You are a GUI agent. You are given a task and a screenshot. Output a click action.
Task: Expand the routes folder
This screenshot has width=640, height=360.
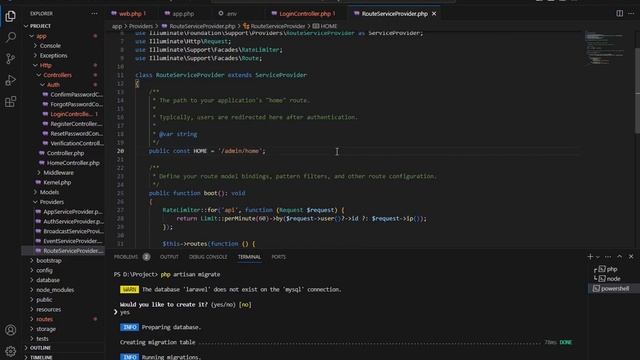click(44, 319)
